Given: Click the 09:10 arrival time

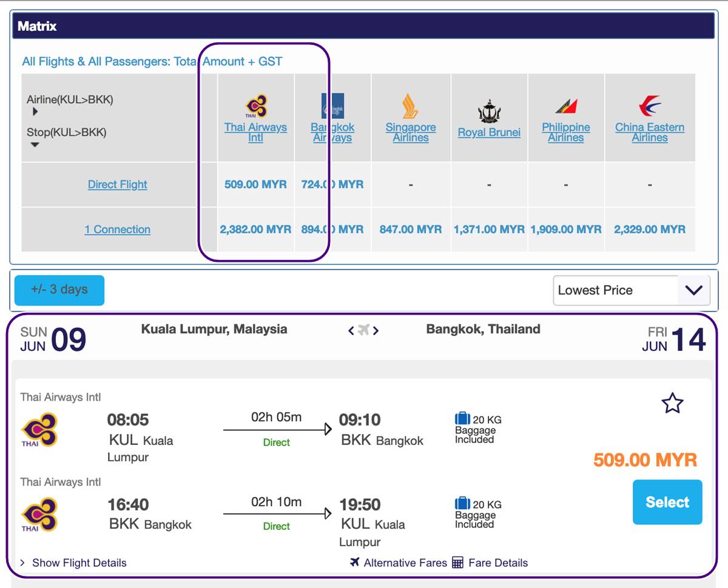Looking at the screenshot, I should click(x=360, y=419).
